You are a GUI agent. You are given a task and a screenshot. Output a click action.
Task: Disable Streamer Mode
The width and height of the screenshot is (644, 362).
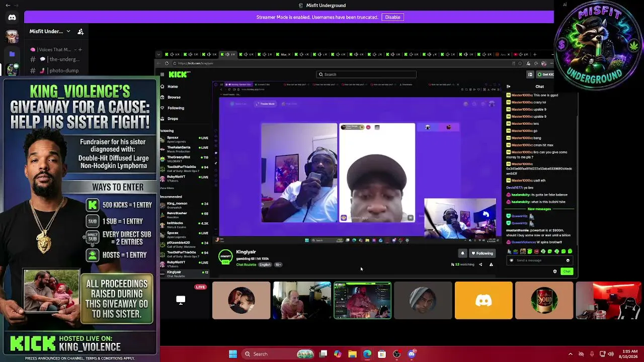coord(392,17)
